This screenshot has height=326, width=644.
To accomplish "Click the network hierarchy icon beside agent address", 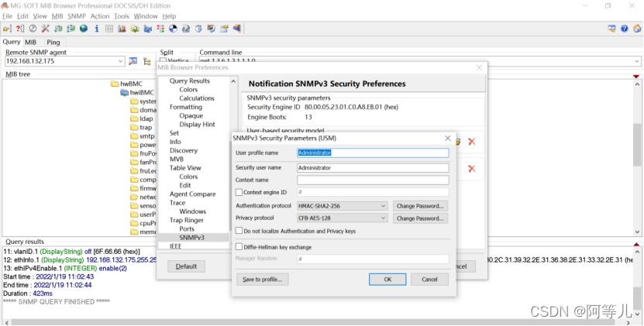I will point(146,61).
